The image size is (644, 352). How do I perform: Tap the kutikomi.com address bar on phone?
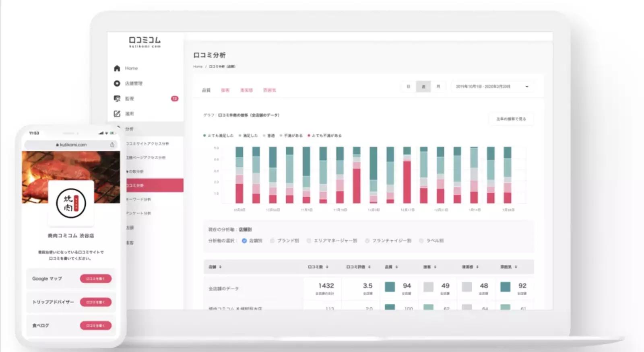(71, 145)
